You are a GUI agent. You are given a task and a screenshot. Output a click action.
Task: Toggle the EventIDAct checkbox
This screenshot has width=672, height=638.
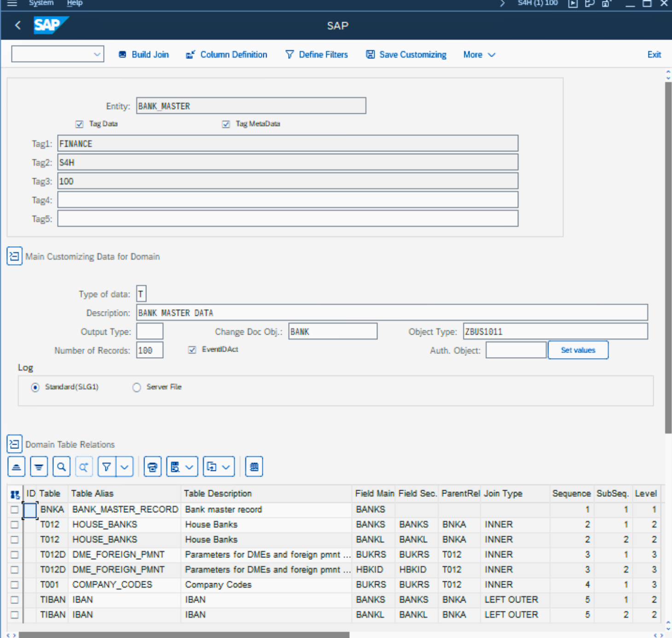click(x=192, y=350)
